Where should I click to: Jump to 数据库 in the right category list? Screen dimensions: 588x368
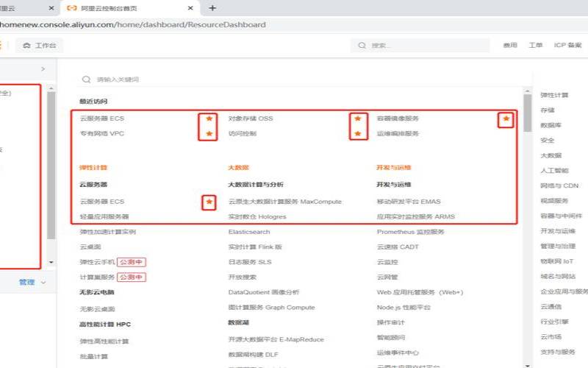[551, 125]
